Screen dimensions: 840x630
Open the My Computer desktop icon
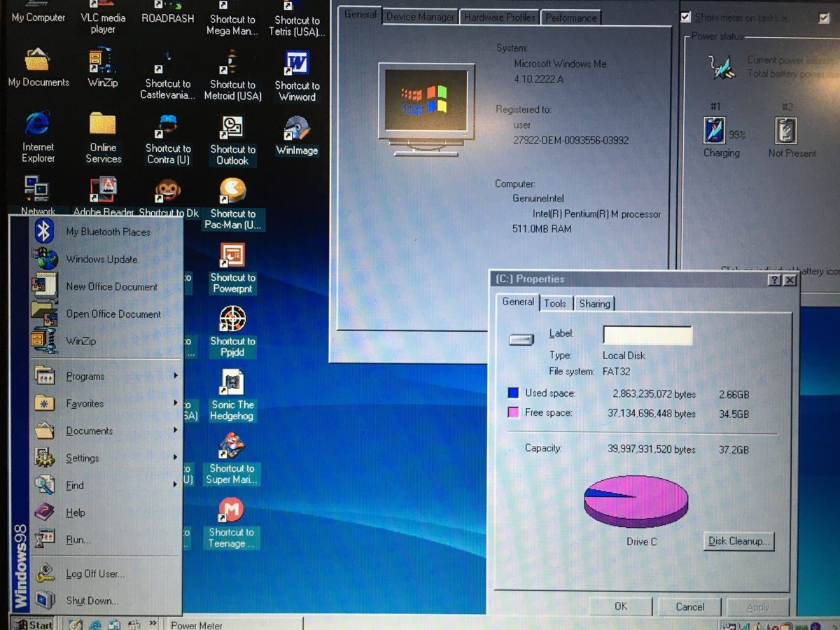point(38,13)
